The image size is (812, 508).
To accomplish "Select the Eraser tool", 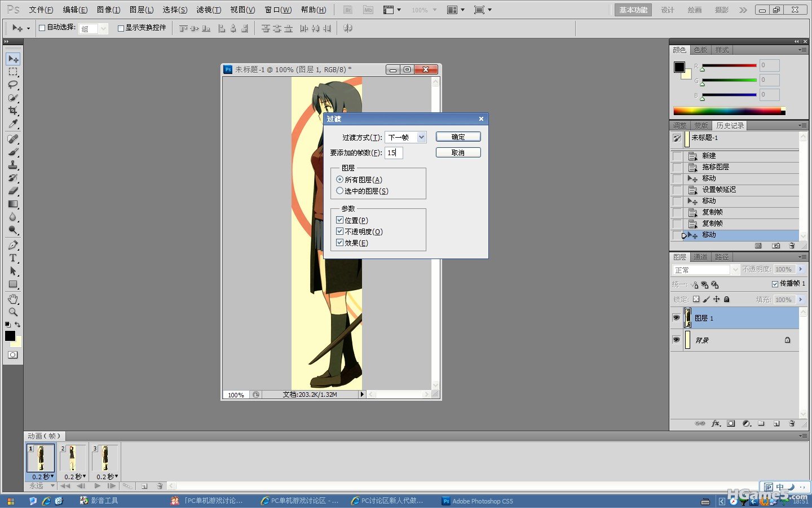I will click(x=13, y=191).
